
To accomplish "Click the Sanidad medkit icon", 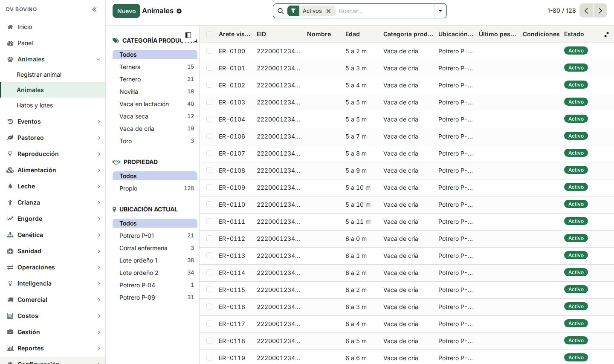I will pyautogui.click(x=10, y=251).
